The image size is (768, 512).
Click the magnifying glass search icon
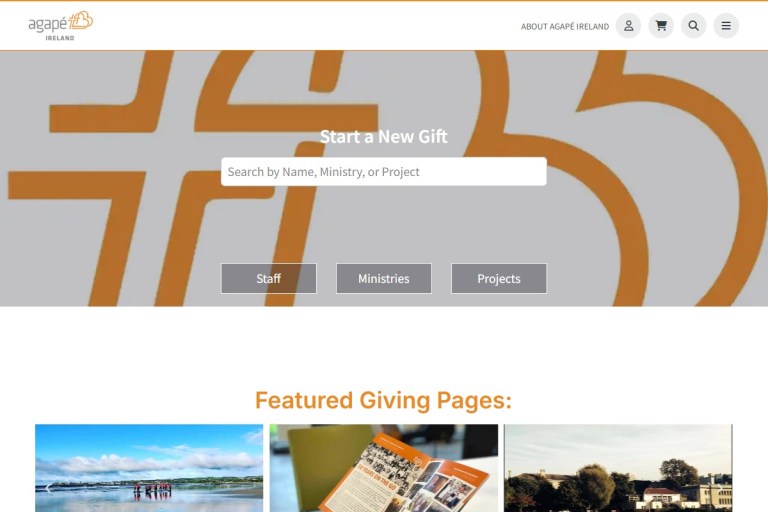[x=694, y=25]
